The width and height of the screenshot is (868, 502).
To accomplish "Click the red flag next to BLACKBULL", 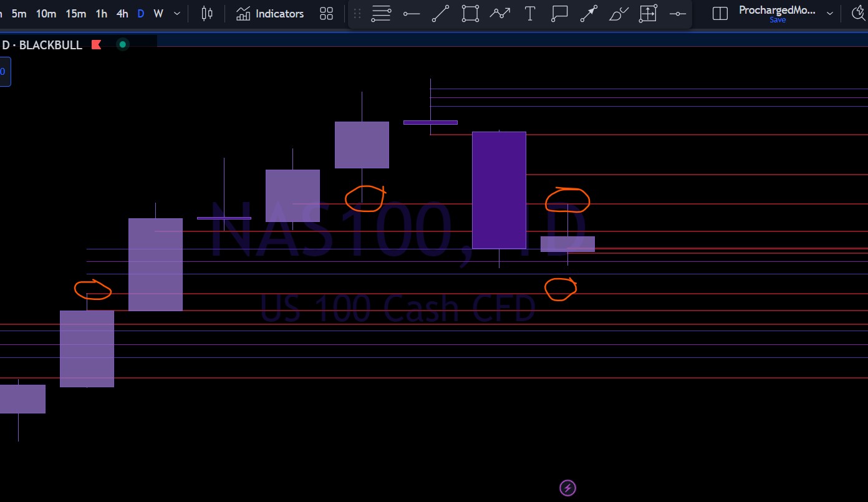I will pos(96,44).
